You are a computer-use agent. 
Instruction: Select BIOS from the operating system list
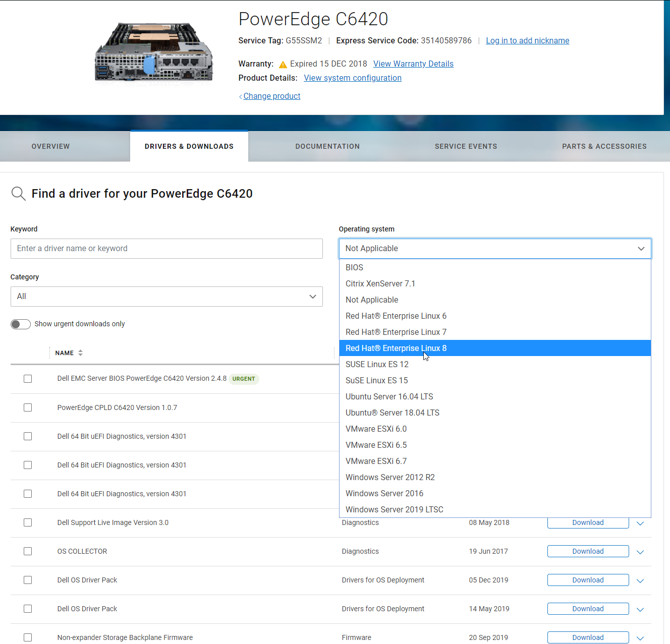[495, 267]
